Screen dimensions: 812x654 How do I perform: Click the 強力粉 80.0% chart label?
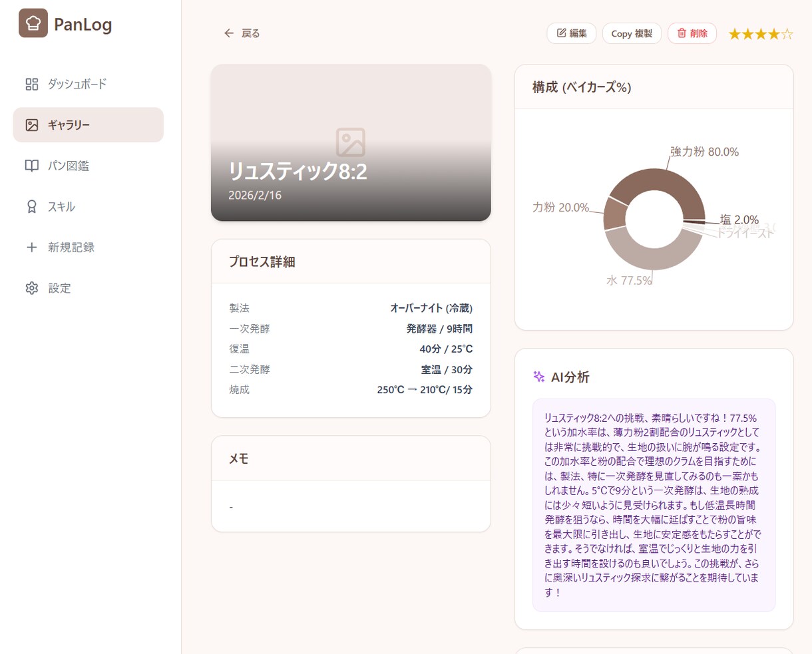pos(704,152)
